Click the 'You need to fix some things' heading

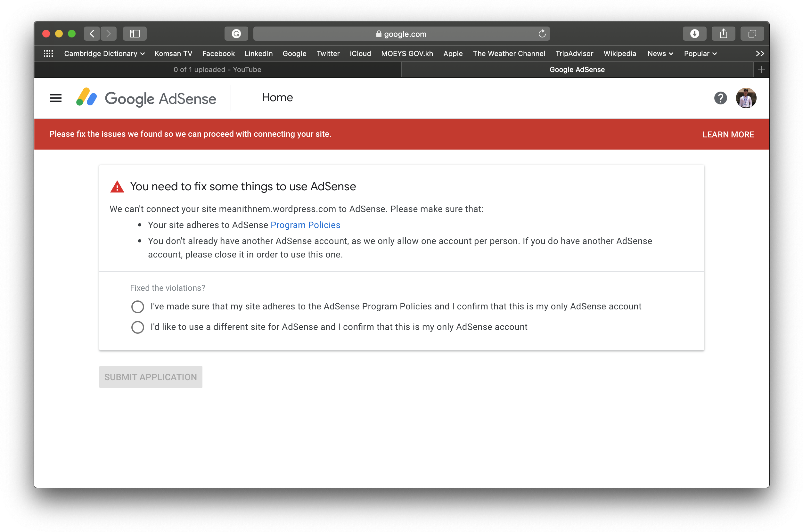243,187
